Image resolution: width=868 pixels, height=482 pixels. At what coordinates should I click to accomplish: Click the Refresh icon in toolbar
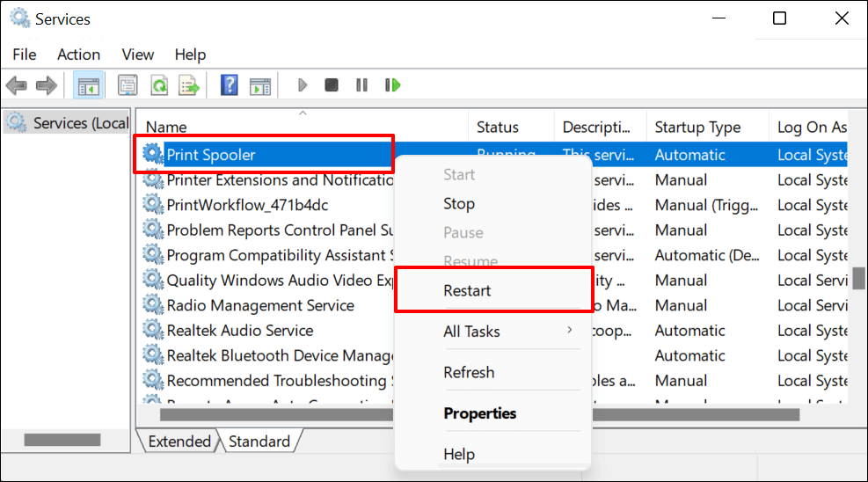click(158, 85)
